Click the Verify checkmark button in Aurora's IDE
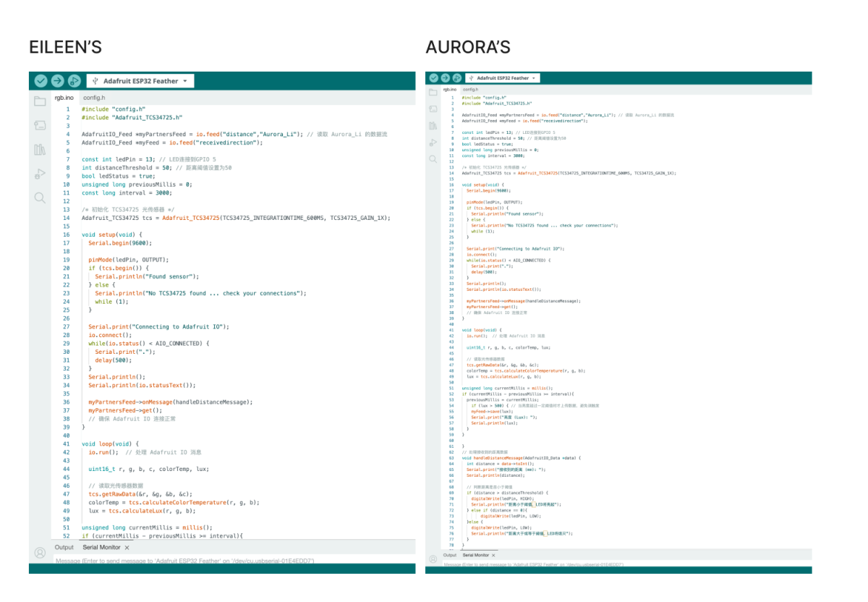This screenshot has width=868, height=602. pyautogui.click(x=433, y=78)
